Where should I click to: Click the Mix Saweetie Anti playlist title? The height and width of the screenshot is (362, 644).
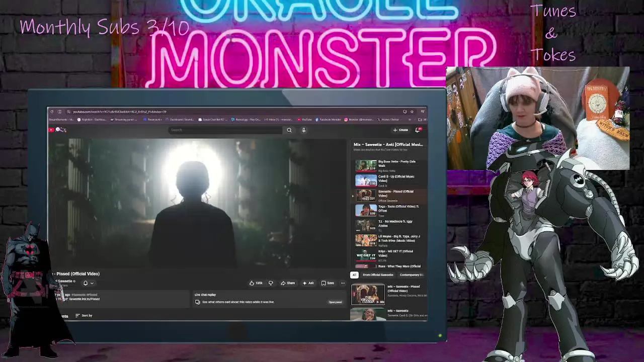[388, 144]
